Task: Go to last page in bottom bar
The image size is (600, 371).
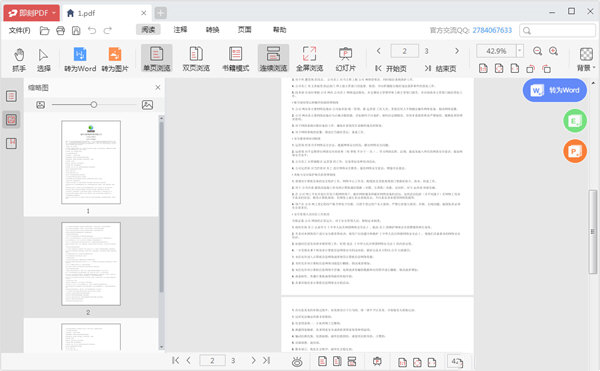Action: coord(266,360)
